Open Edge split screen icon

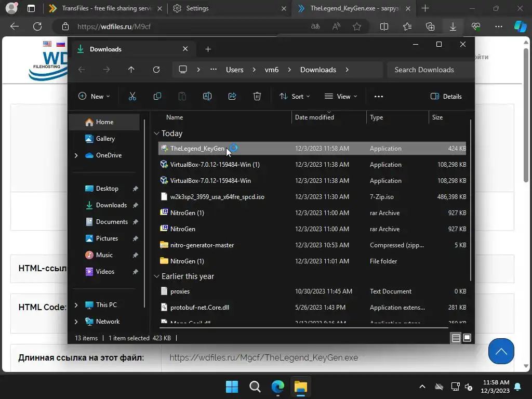[x=384, y=26]
